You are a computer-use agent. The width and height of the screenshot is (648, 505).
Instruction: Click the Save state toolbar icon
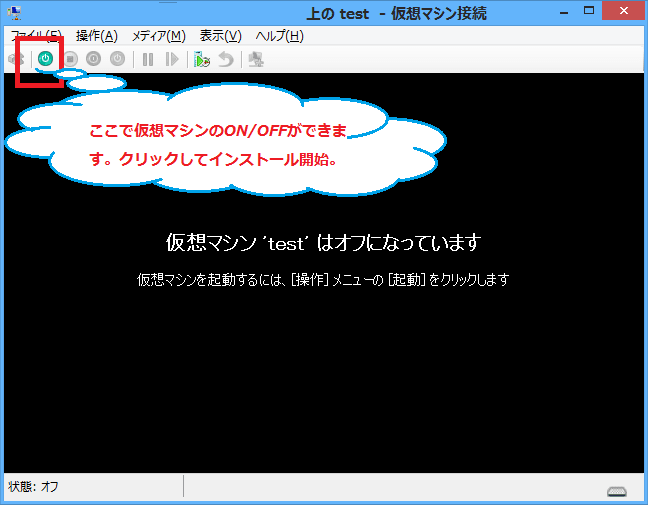click(x=118, y=59)
